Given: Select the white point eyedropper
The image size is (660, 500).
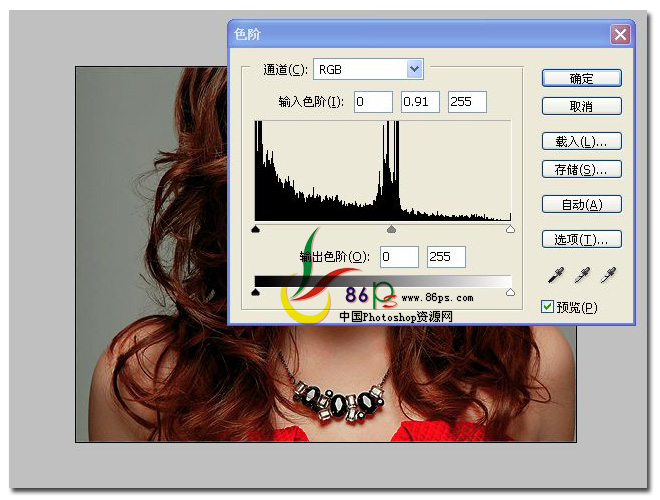Looking at the screenshot, I should [608, 275].
